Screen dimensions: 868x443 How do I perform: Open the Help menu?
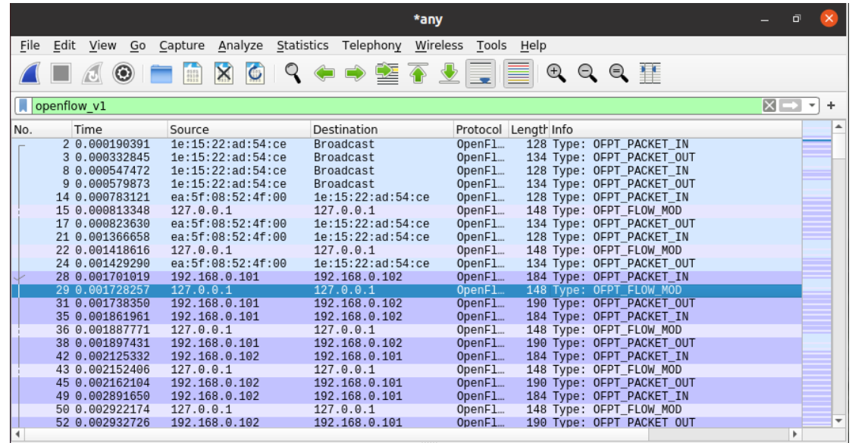(533, 45)
